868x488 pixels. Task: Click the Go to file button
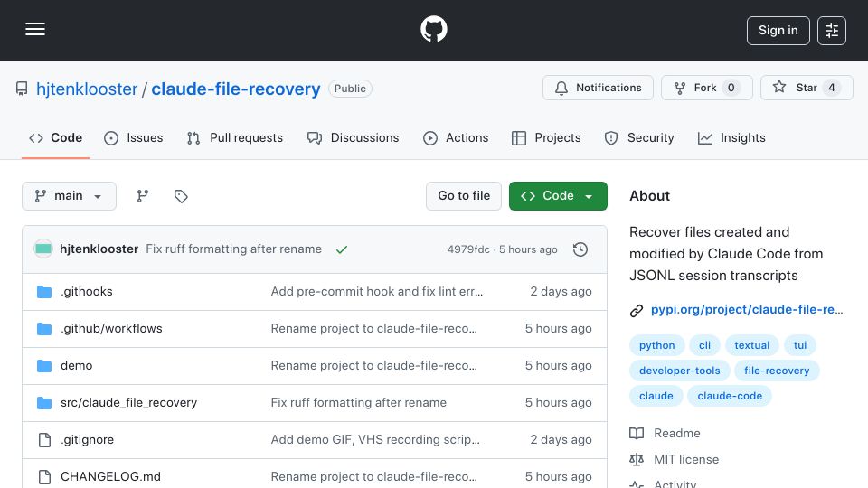coord(464,196)
